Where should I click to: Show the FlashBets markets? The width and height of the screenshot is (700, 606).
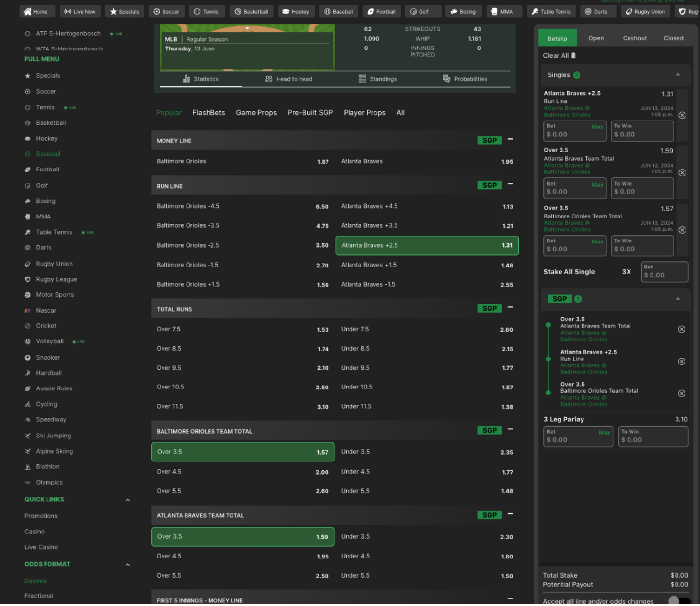209,113
